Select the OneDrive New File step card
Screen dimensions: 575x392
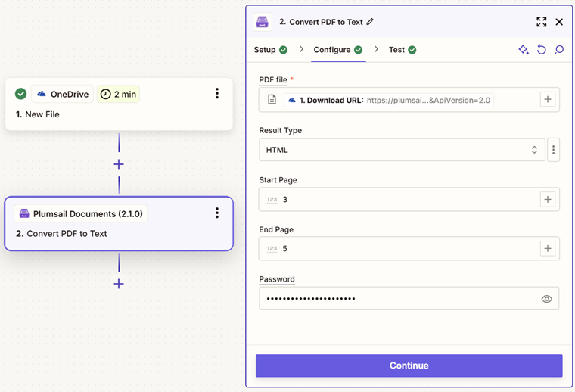tap(119, 104)
